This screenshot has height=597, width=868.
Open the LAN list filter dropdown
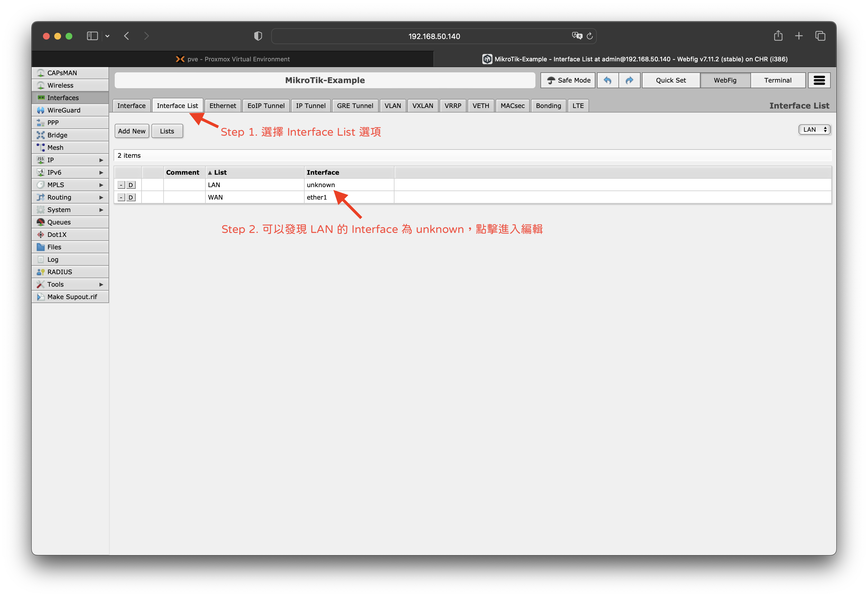pyautogui.click(x=814, y=129)
